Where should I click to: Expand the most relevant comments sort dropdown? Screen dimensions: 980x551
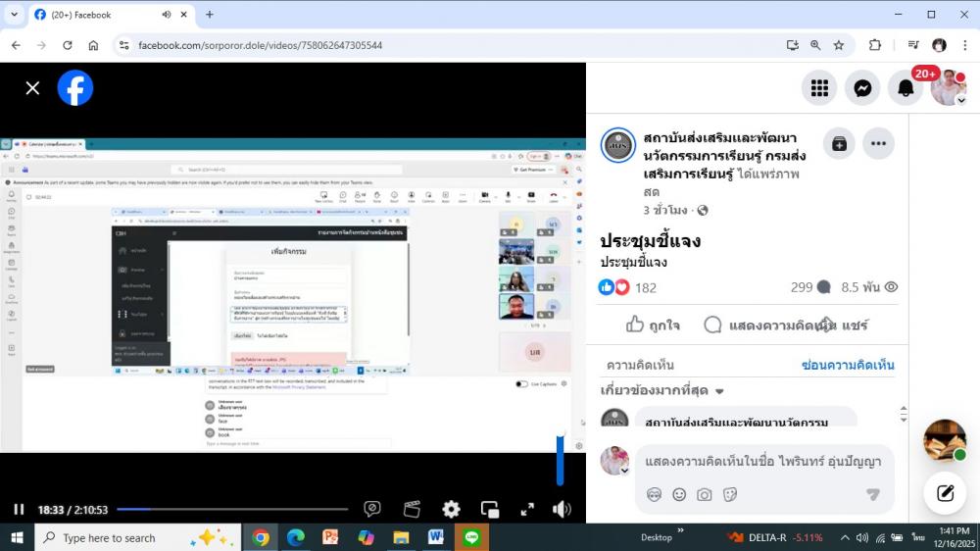[662, 391]
